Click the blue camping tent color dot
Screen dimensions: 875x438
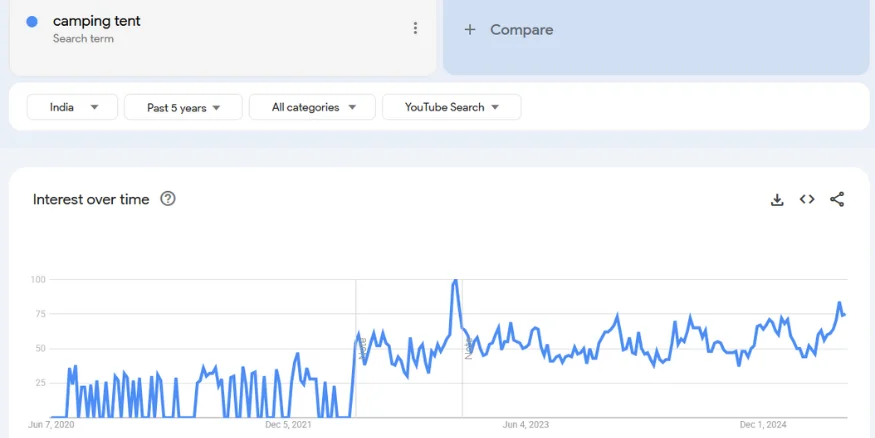tap(33, 22)
